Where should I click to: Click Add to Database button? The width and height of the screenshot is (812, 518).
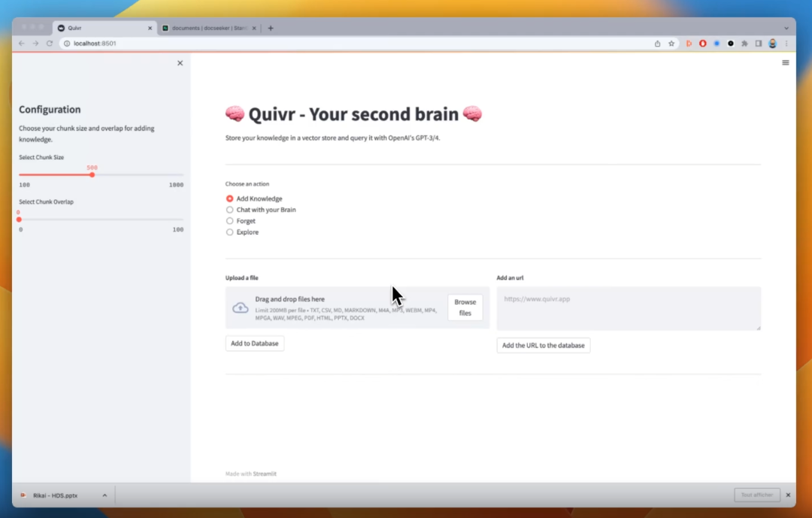coord(254,344)
